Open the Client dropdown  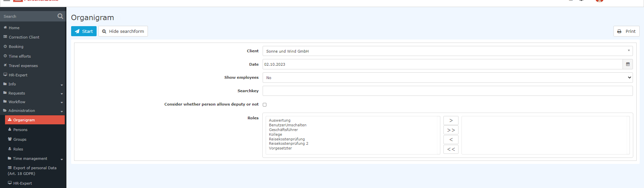447,51
